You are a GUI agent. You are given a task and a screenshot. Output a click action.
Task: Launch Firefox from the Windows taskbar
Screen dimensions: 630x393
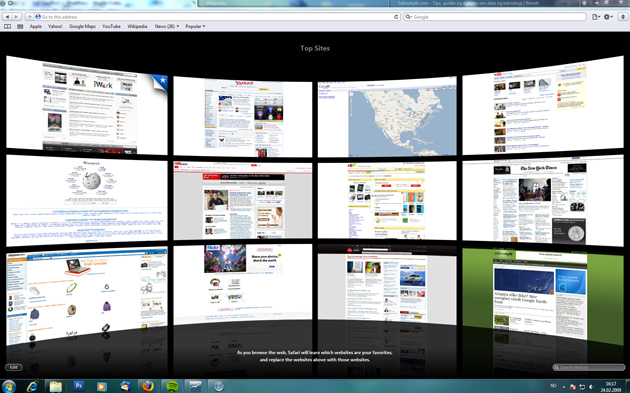click(148, 386)
